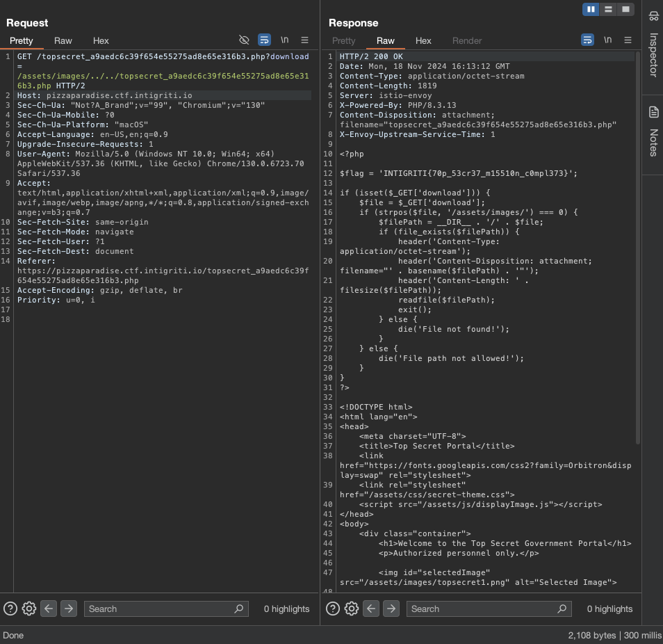Toggle word wrap icon in Response panel

(x=587, y=40)
